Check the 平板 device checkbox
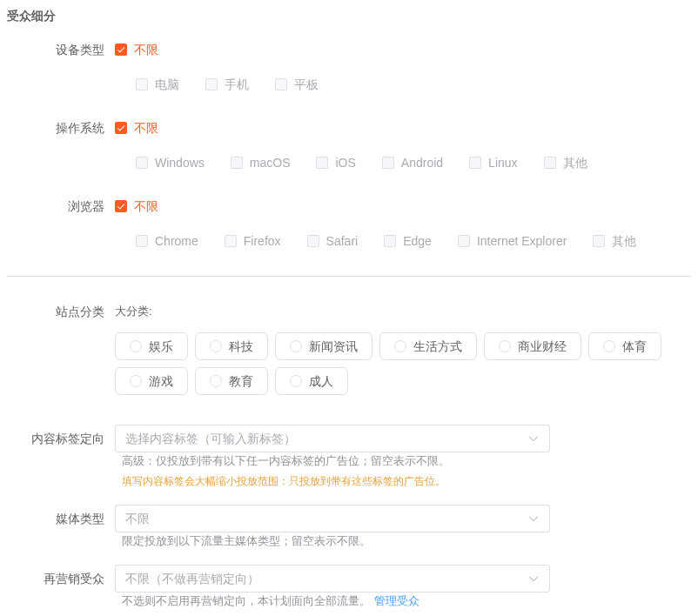This screenshot has width=698, height=616. click(x=281, y=84)
